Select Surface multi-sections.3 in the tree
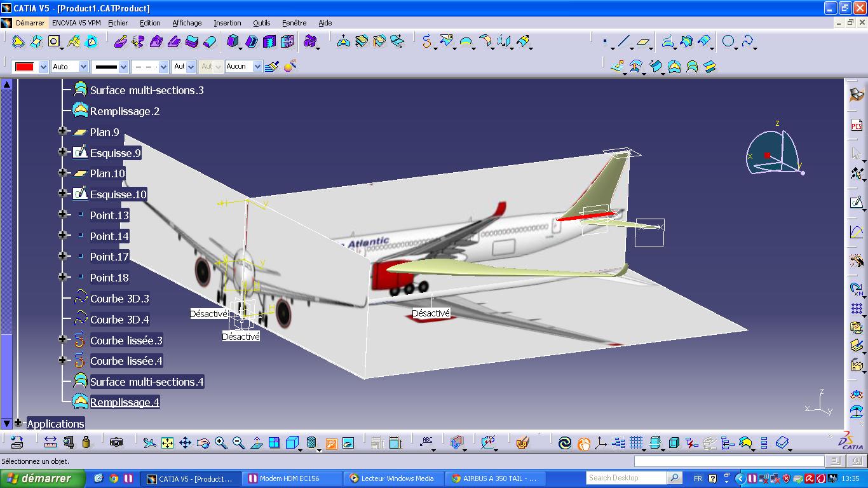Screen dimensions: 868x488 tap(147, 90)
